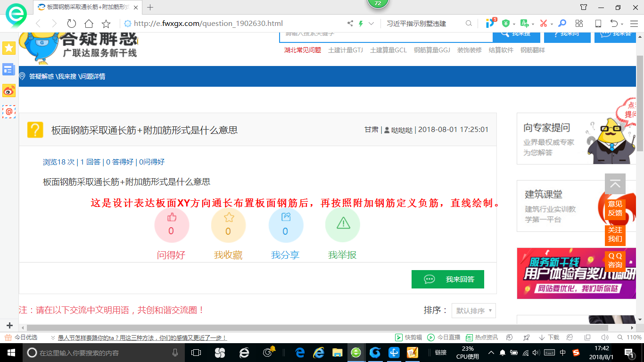Bookmark page with star icon in toolbar
The image size is (644, 362).
click(x=106, y=24)
